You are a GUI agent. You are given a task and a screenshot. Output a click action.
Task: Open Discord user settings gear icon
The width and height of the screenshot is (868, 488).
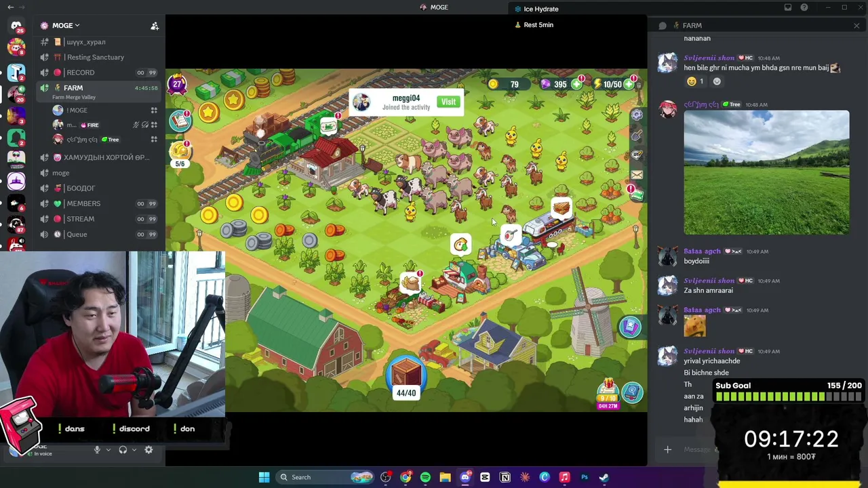pos(149,449)
